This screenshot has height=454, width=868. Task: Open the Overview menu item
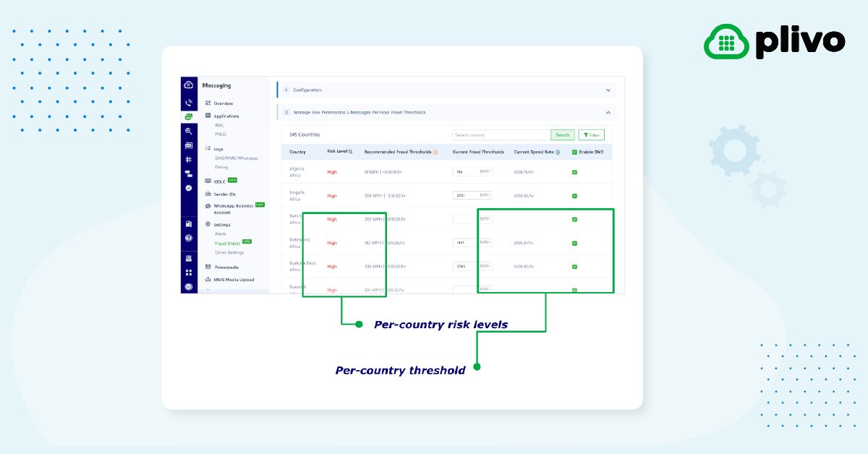pos(223,103)
